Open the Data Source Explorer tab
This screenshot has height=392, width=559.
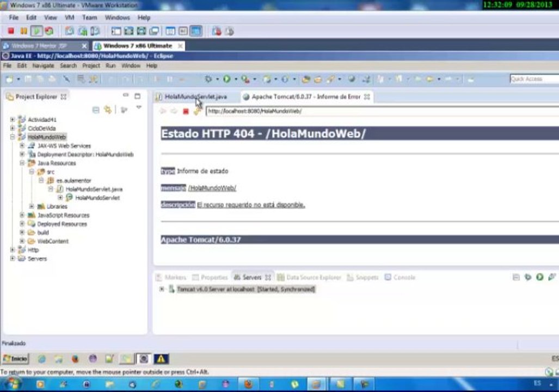click(x=310, y=277)
